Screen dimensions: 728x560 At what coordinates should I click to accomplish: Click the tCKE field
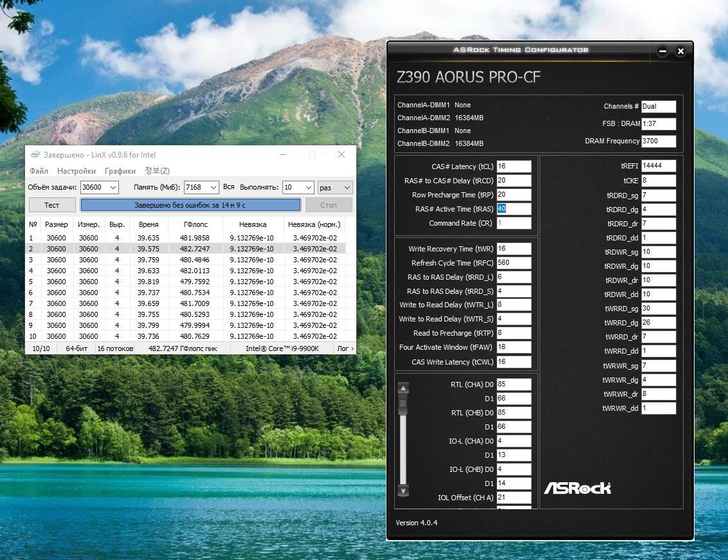click(659, 181)
